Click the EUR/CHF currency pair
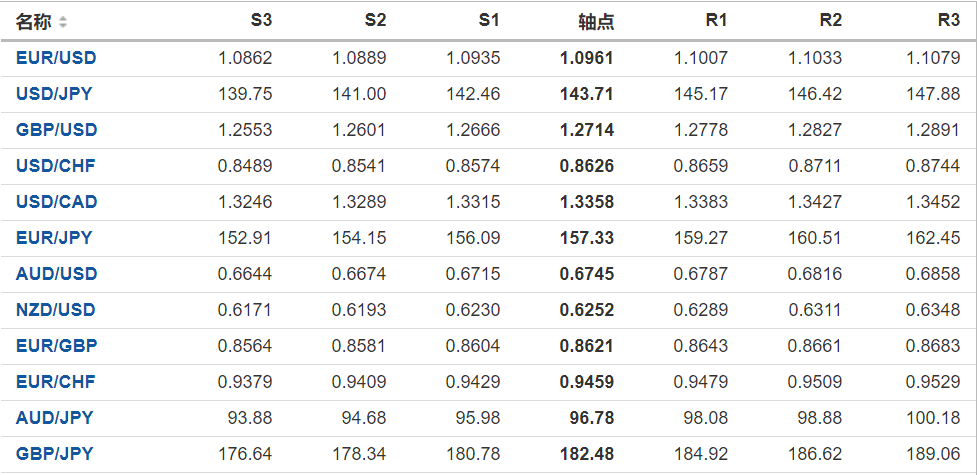The width and height of the screenshot is (977, 475). pos(56,382)
